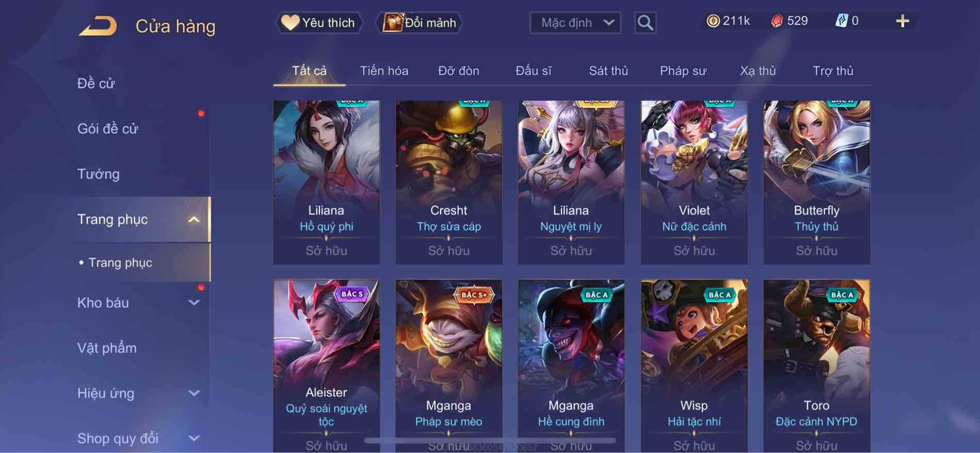Select the Tiến hóa tab
This screenshot has height=453, width=980.
coord(384,71)
